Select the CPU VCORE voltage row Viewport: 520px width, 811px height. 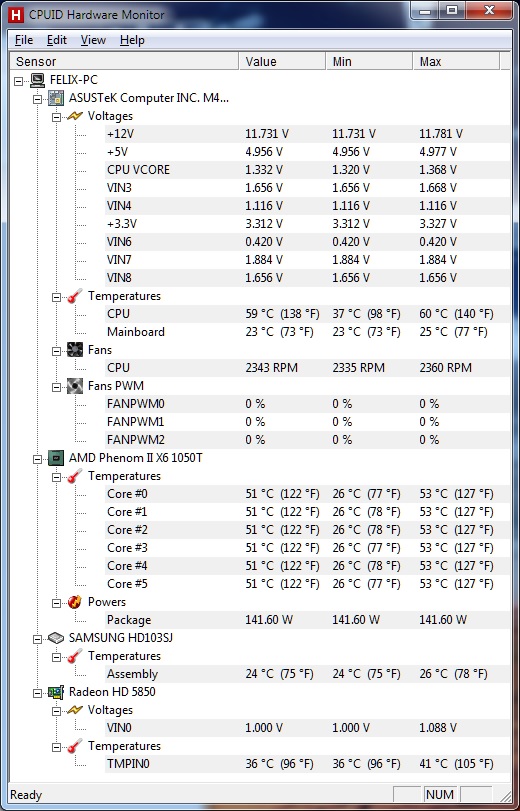click(x=307, y=170)
